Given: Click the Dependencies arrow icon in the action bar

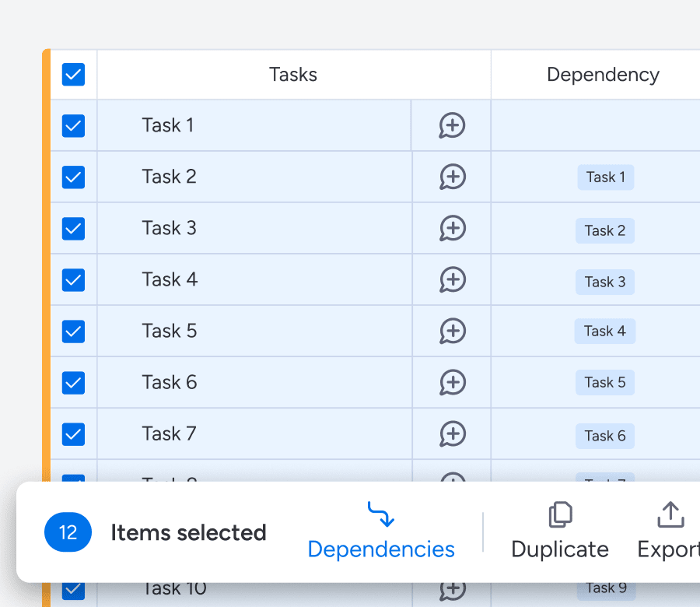Looking at the screenshot, I should point(380,514).
